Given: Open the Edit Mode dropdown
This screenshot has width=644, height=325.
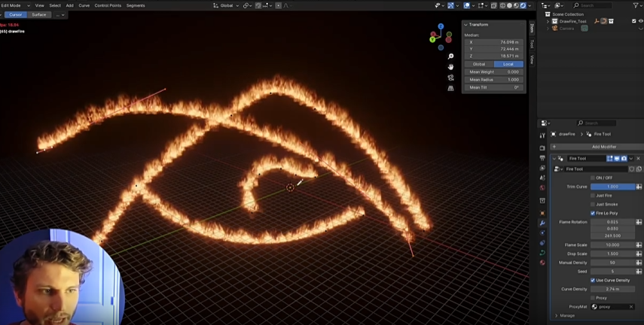Looking at the screenshot, I should (15, 5).
